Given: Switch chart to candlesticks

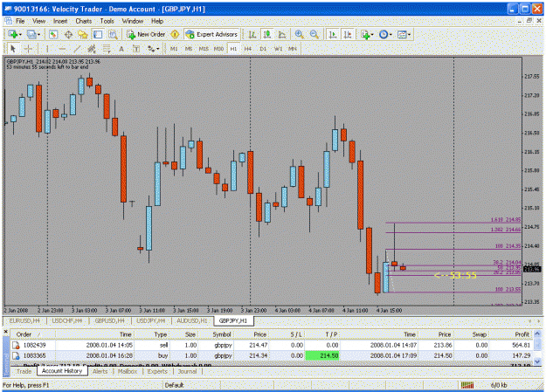Looking at the screenshot, I should pyautogui.click(x=267, y=34).
